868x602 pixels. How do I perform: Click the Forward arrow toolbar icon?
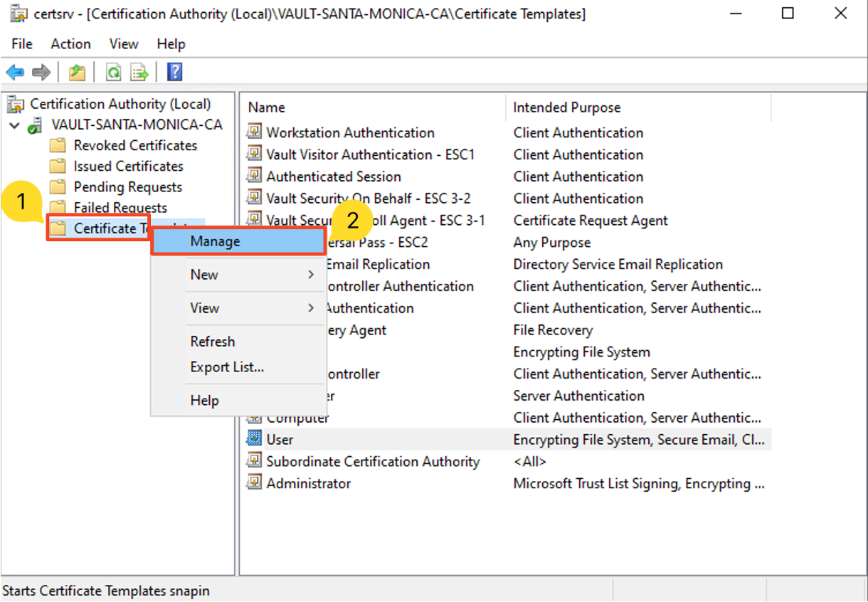(x=41, y=72)
